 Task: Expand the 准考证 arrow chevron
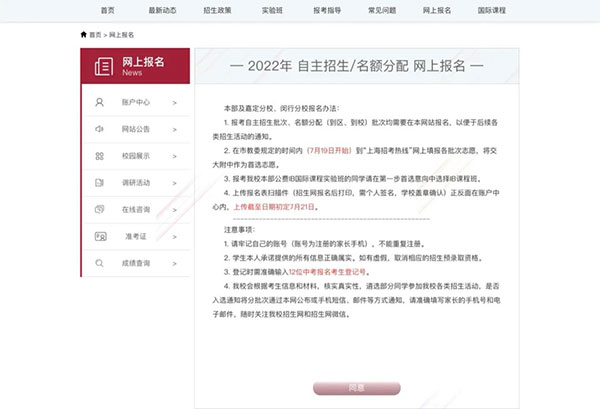click(x=174, y=236)
